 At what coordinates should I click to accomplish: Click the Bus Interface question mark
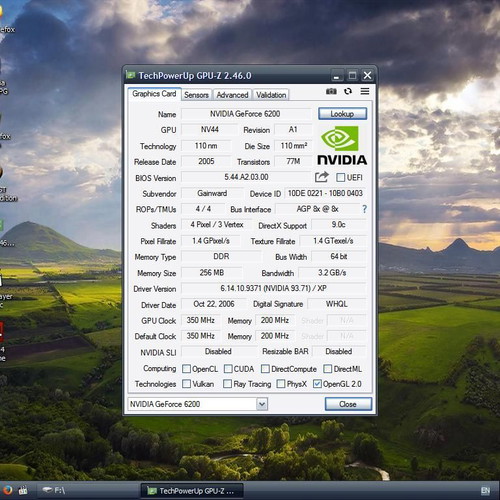click(x=364, y=209)
